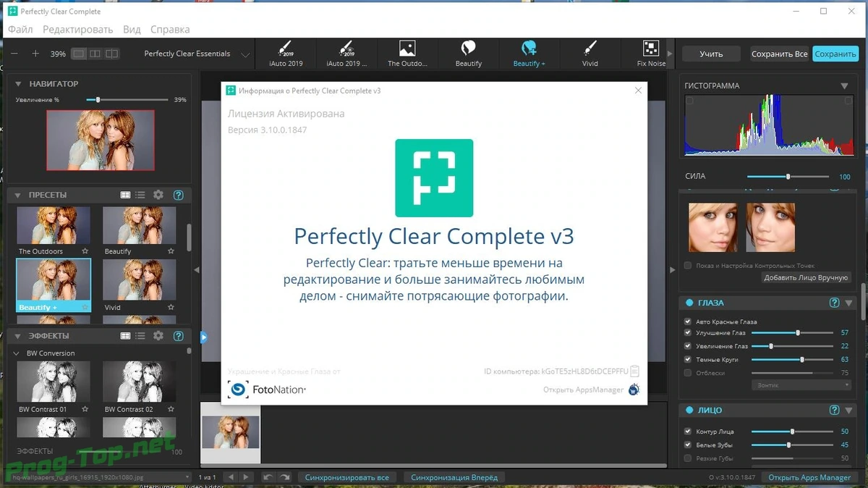
Task: Undo the last adjustment
Action: point(268,477)
